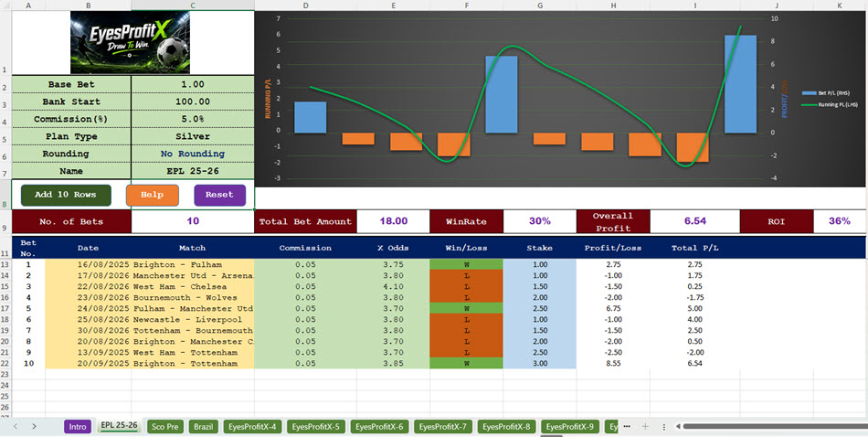Switch to the Intro sheet tab

(x=78, y=426)
